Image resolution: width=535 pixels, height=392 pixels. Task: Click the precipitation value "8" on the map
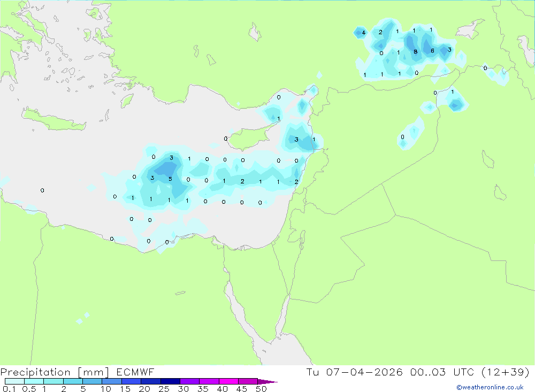[x=415, y=51]
